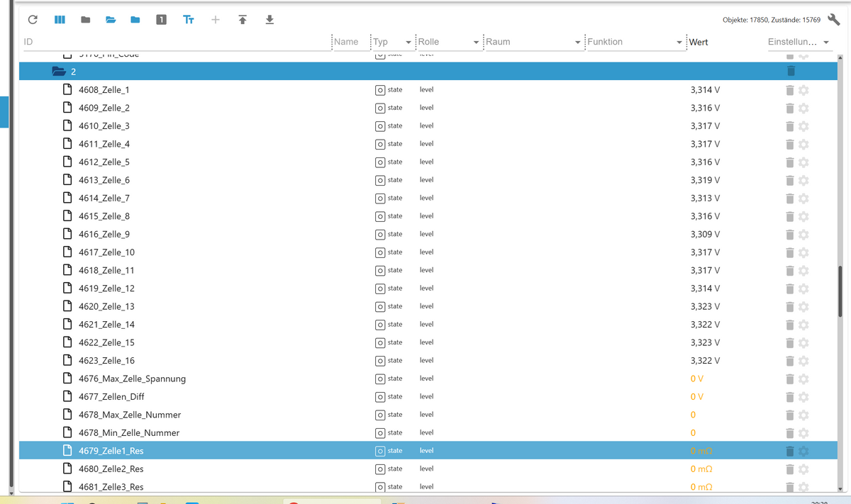Image resolution: width=851 pixels, height=504 pixels.
Task: Filter objects by ID input field
Action: [176, 42]
